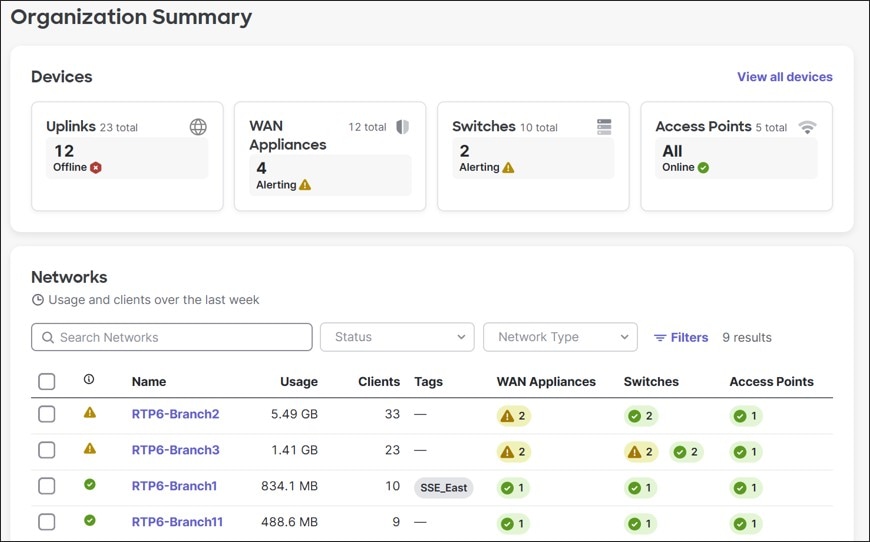Click Access Points badge for RTP6-Branch11
This screenshot has height=542, width=870.
(746, 524)
